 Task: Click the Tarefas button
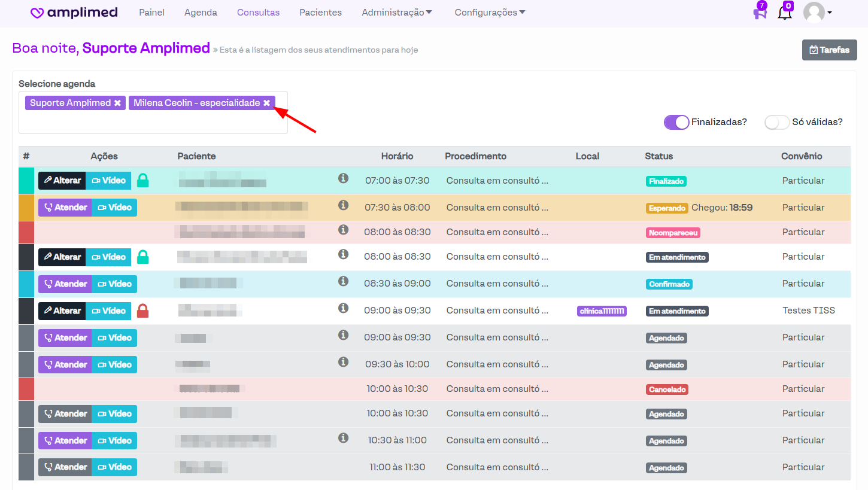pos(829,50)
